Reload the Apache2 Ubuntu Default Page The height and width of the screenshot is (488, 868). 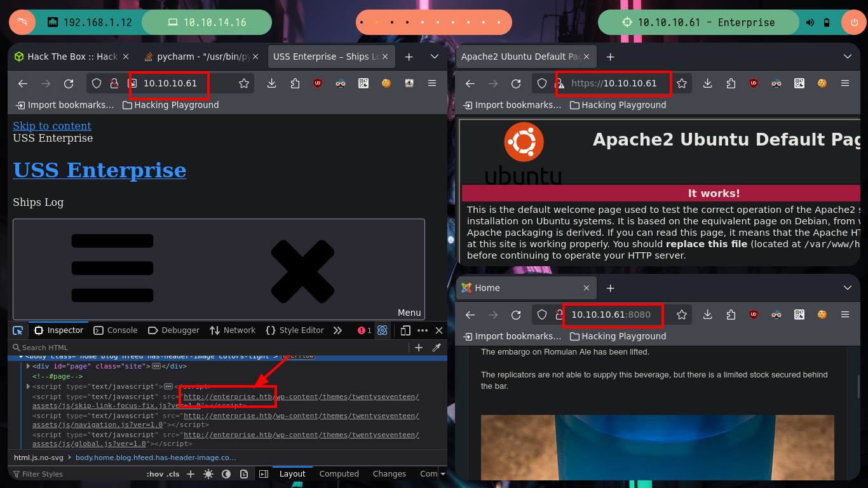[x=516, y=83]
